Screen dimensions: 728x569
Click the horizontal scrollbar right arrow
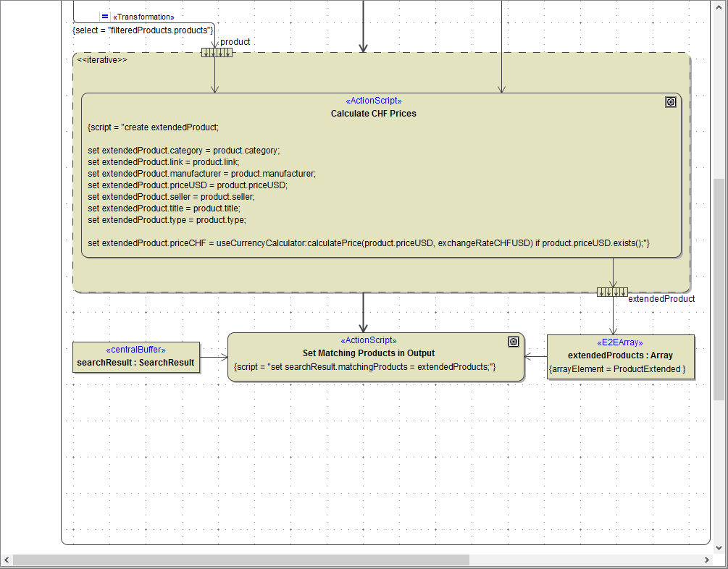[x=708, y=560]
